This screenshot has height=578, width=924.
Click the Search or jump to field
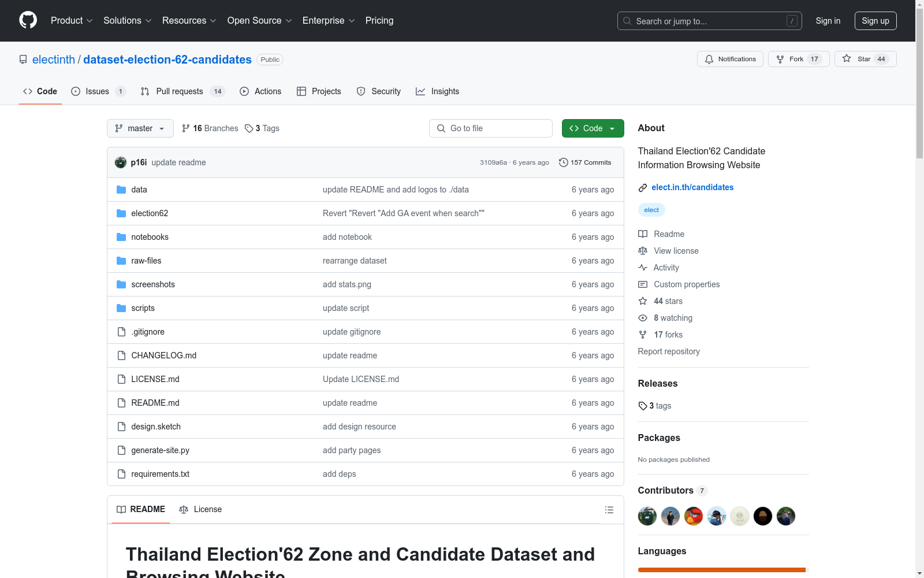710,21
